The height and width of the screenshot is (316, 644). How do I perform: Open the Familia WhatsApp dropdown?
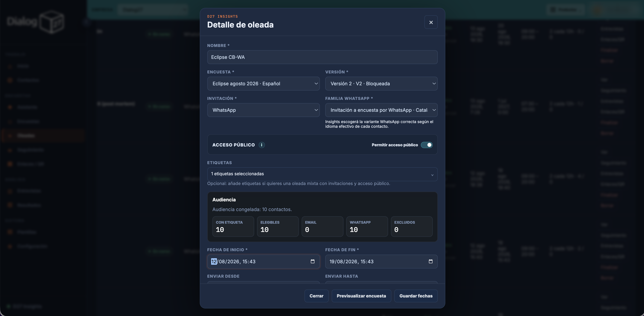point(381,110)
